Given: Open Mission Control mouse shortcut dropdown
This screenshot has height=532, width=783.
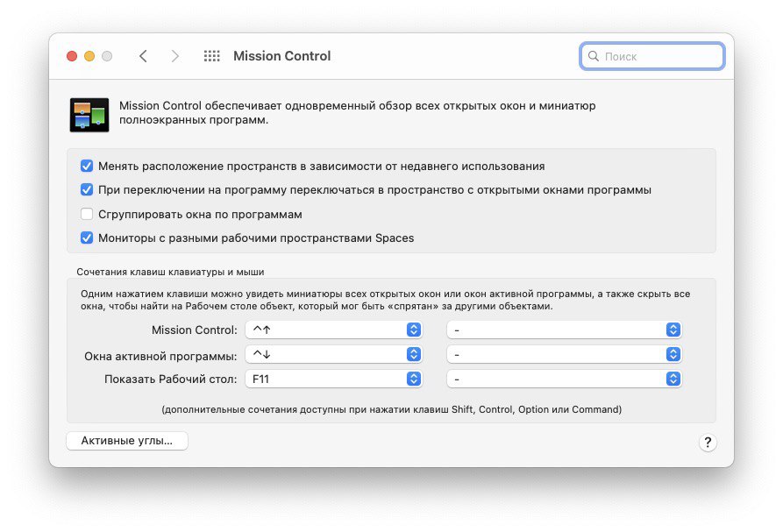Looking at the screenshot, I should pos(565,330).
